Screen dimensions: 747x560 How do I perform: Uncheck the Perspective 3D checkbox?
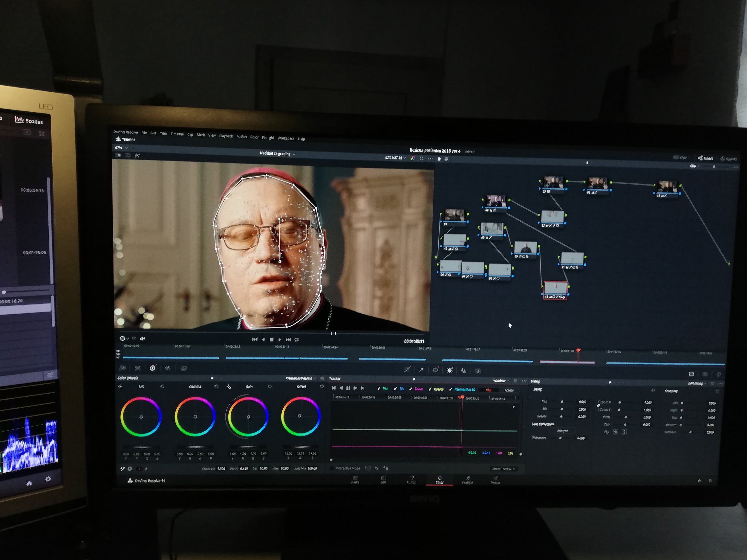[x=451, y=389]
